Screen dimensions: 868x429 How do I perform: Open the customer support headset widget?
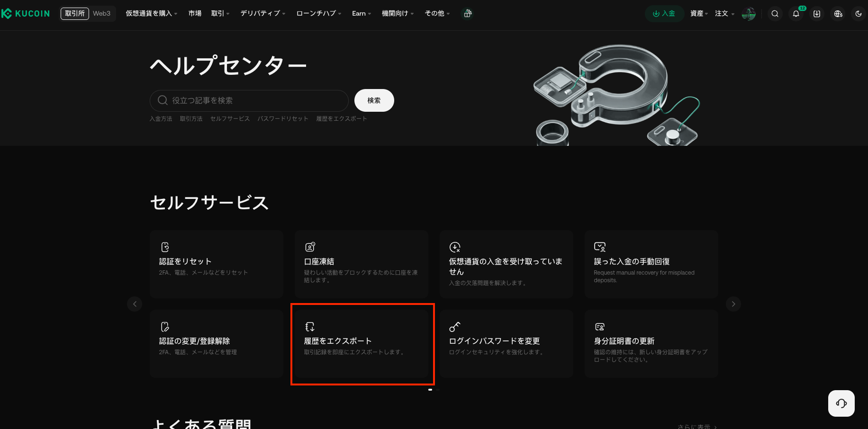coord(841,403)
